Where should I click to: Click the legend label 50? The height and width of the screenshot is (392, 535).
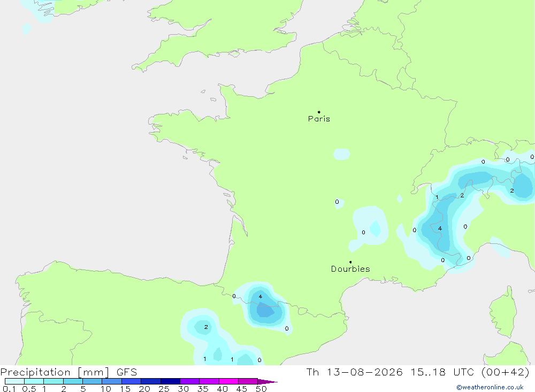(261, 389)
